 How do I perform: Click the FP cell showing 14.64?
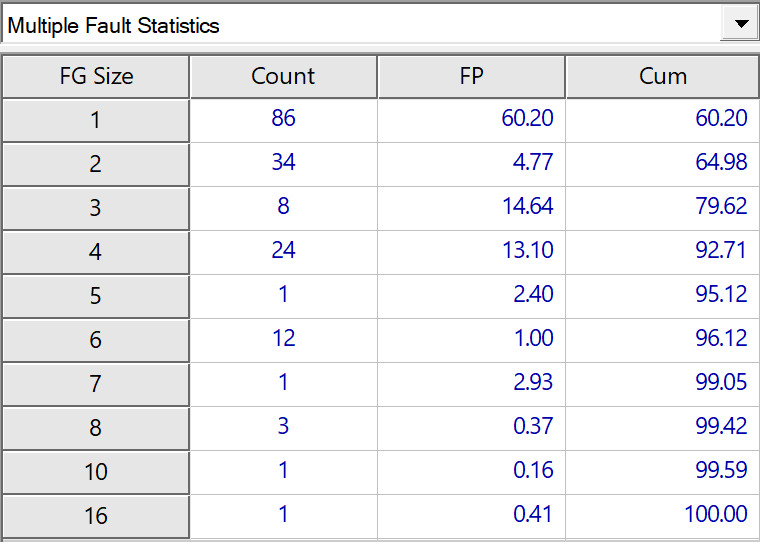[471, 207]
